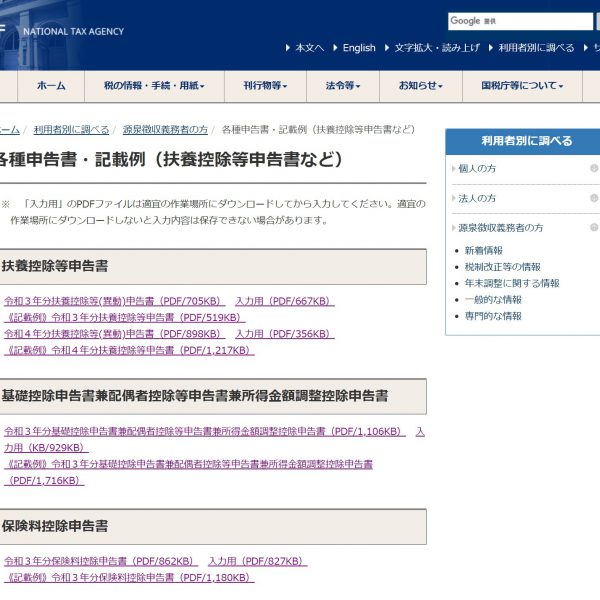Expand 刊行物等 navigation menu

pyautogui.click(x=265, y=86)
